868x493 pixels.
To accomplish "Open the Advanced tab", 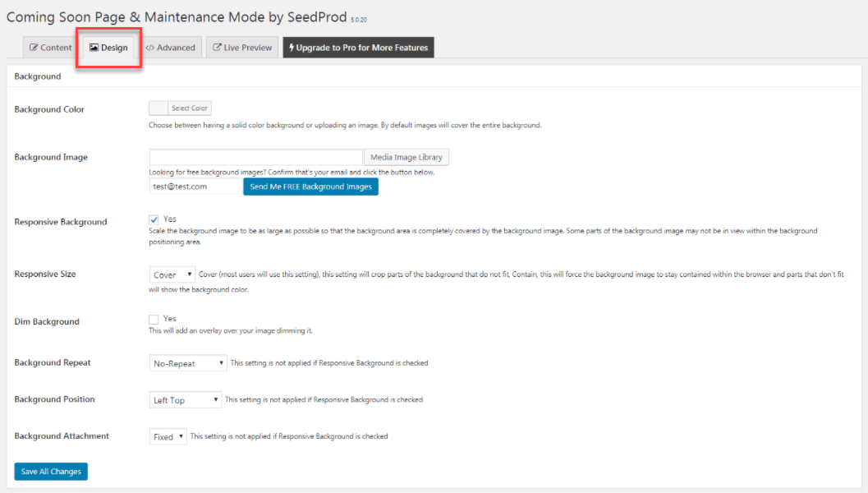I will pos(171,48).
